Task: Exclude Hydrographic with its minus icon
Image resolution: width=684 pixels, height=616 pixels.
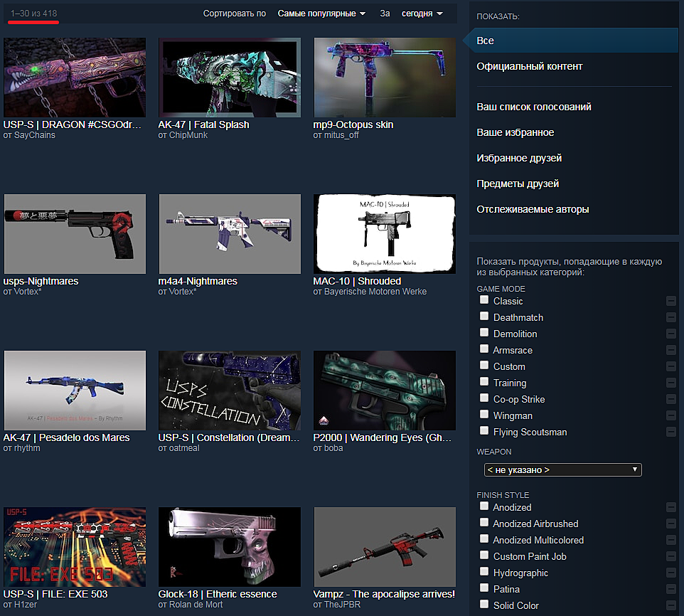Action: pyautogui.click(x=670, y=573)
